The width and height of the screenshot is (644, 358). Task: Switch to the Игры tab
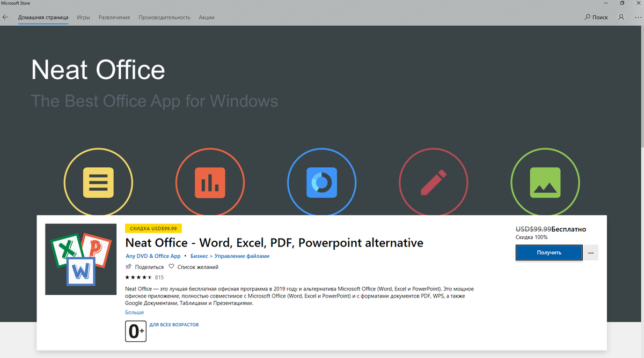point(83,17)
